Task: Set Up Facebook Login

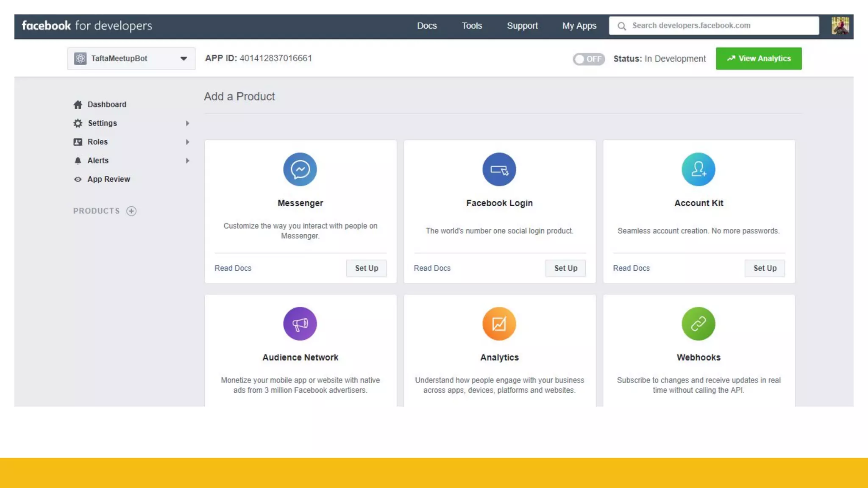Action: click(565, 268)
